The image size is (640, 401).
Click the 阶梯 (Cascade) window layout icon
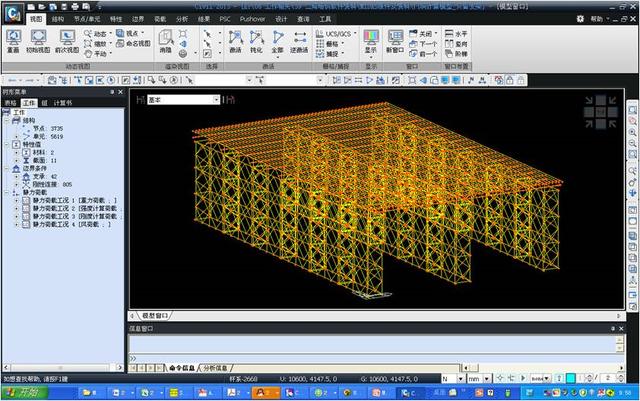pyautogui.click(x=456, y=53)
